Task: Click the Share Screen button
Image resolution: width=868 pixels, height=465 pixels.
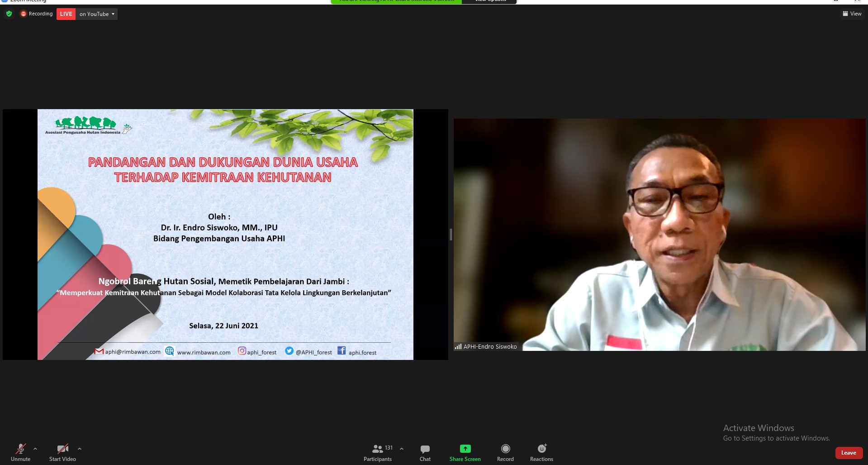Action: 465,452
